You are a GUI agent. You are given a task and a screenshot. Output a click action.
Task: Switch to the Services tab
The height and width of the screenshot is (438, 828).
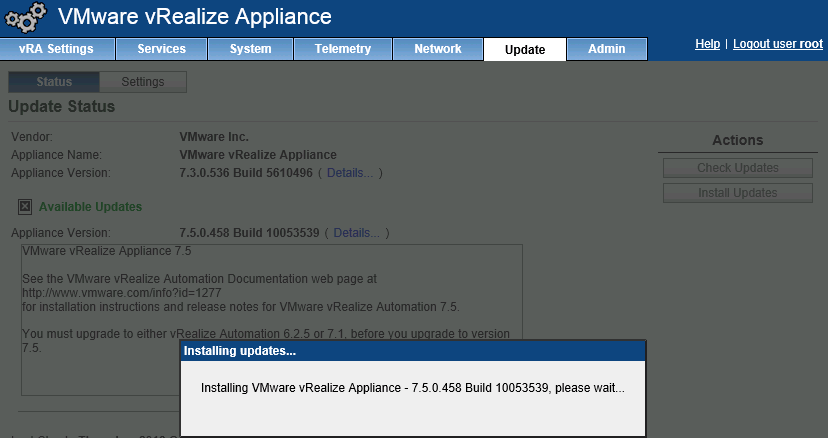pyautogui.click(x=161, y=49)
